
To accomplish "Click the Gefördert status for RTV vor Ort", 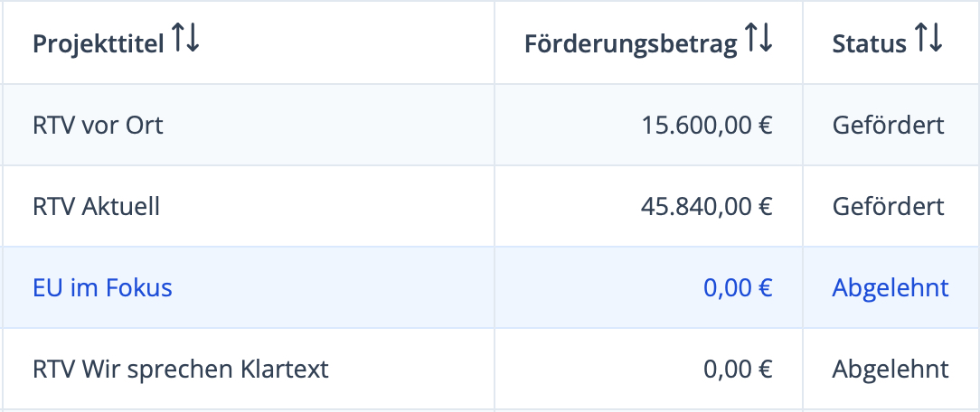I will pos(888,125).
